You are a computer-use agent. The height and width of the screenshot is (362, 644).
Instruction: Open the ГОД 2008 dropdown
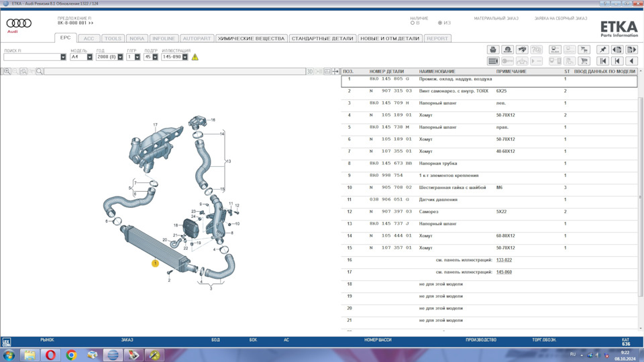coord(120,57)
